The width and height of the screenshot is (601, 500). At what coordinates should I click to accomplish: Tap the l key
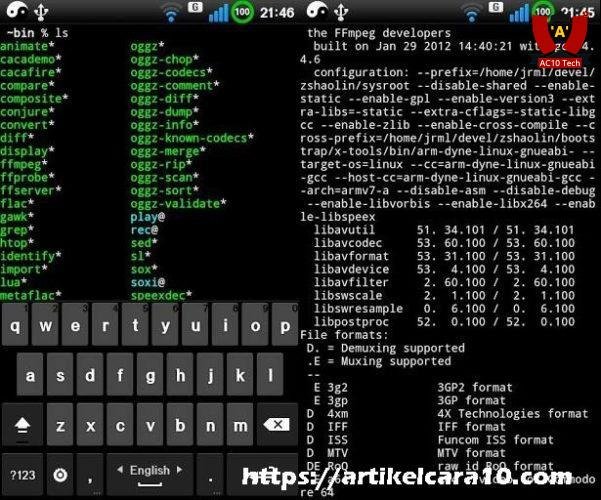(x=270, y=375)
